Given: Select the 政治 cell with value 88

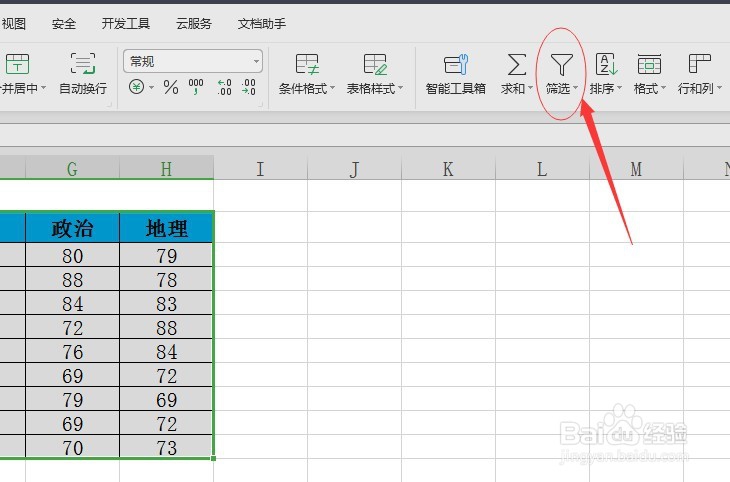Looking at the screenshot, I should pyautogui.click(x=72, y=279).
